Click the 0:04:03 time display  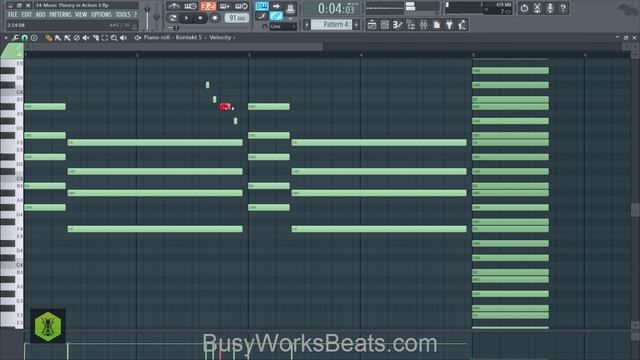tap(331, 8)
